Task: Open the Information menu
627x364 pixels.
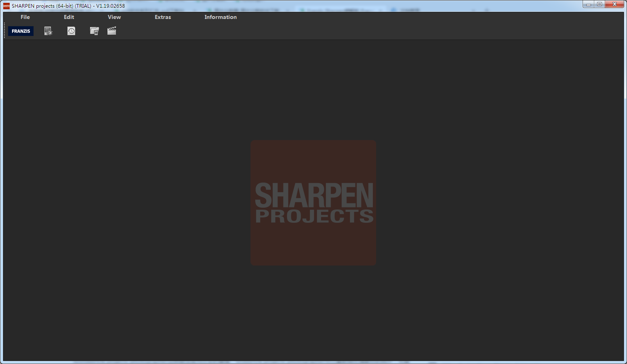Action: 221,17
